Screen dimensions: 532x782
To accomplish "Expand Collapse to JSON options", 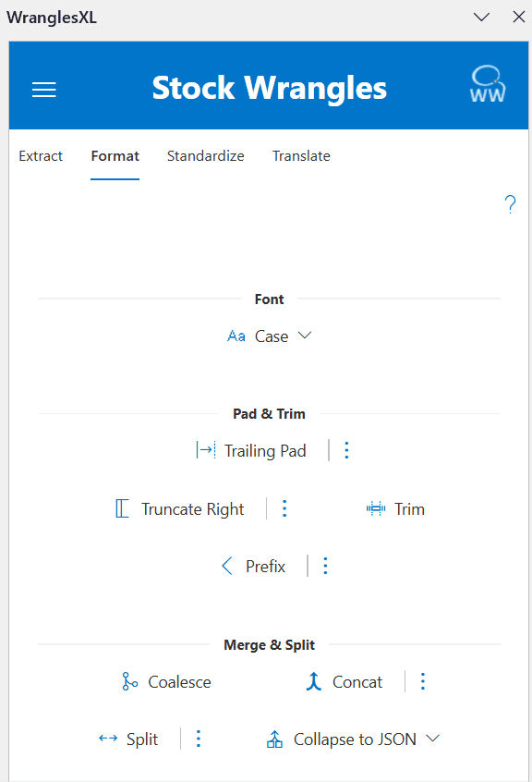I will tap(430, 739).
